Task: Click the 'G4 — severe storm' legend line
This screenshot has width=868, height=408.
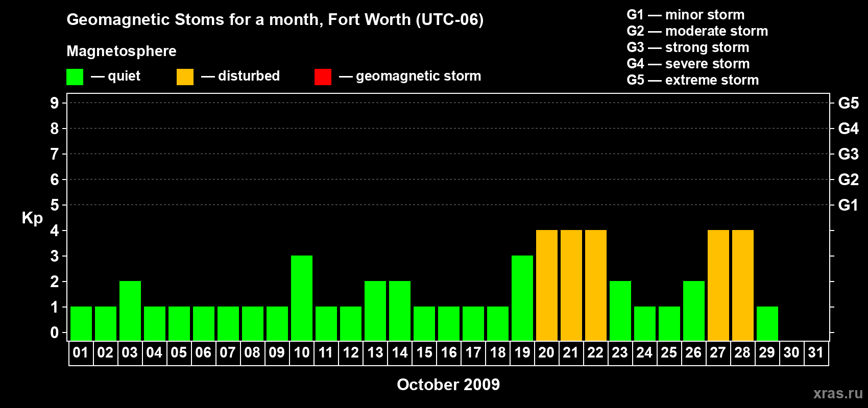Action: (688, 64)
